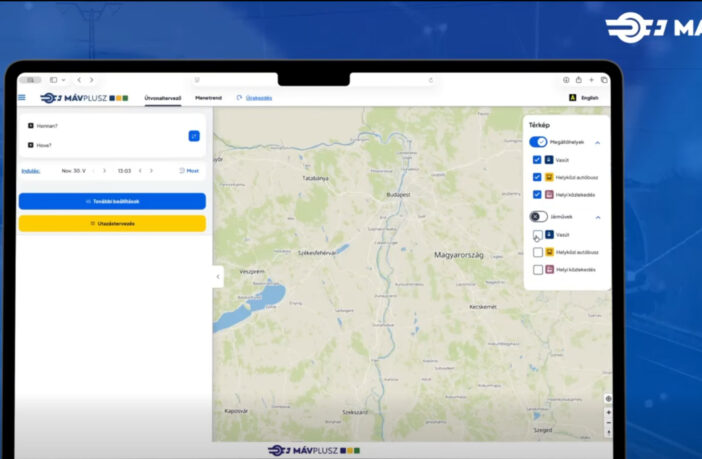Screen dimensions: 702x459
Task: Zoom out on the map
Action: tap(608, 422)
